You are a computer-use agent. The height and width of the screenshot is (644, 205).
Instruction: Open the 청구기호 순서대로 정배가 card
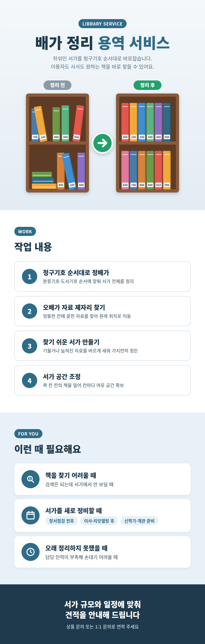102,276
